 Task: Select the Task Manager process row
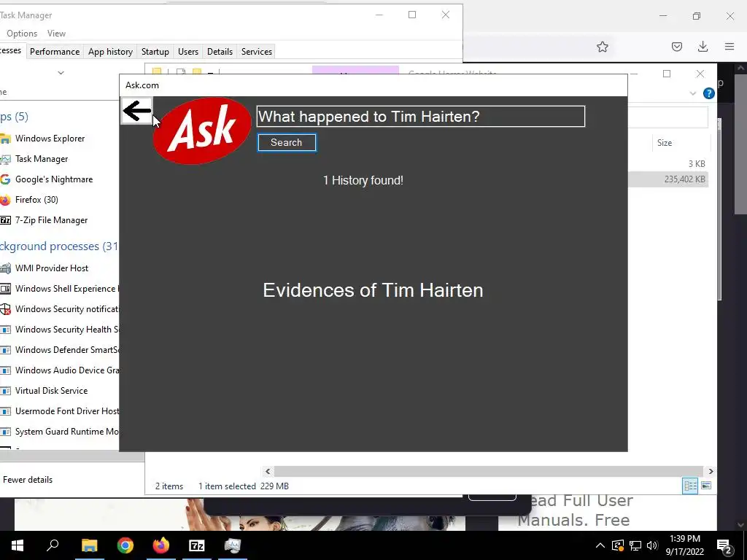pos(60,159)
